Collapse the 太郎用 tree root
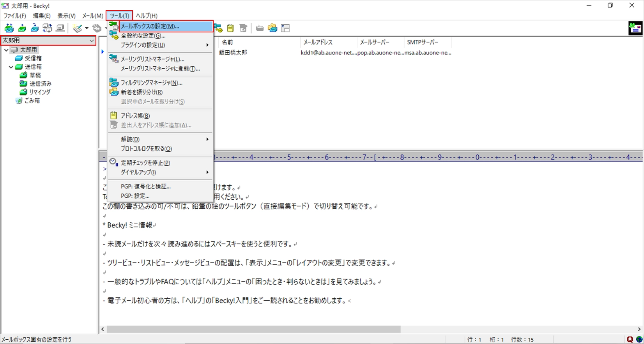644x344 pixels. click(6, 50)
